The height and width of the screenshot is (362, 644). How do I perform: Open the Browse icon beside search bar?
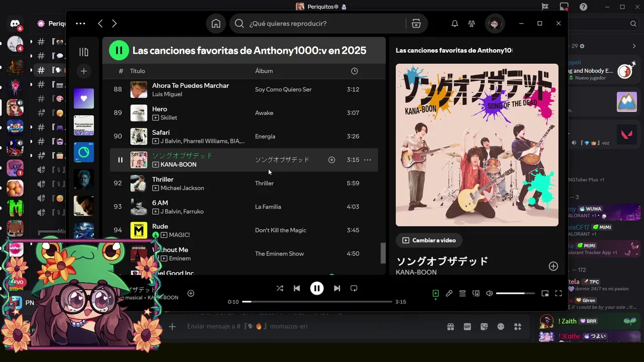coord(416,24)
